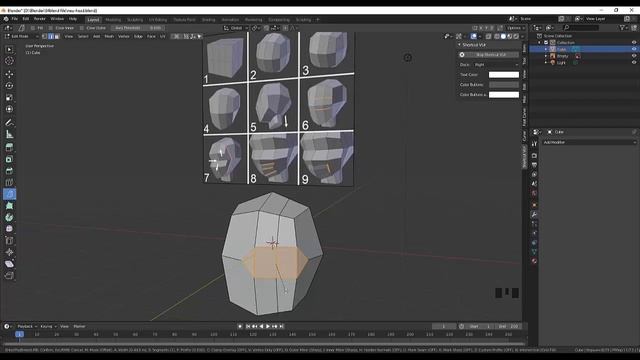Open the Dock Right dropdown
Viewport: 640px width, 360px height.
click(x=496, y=64)
